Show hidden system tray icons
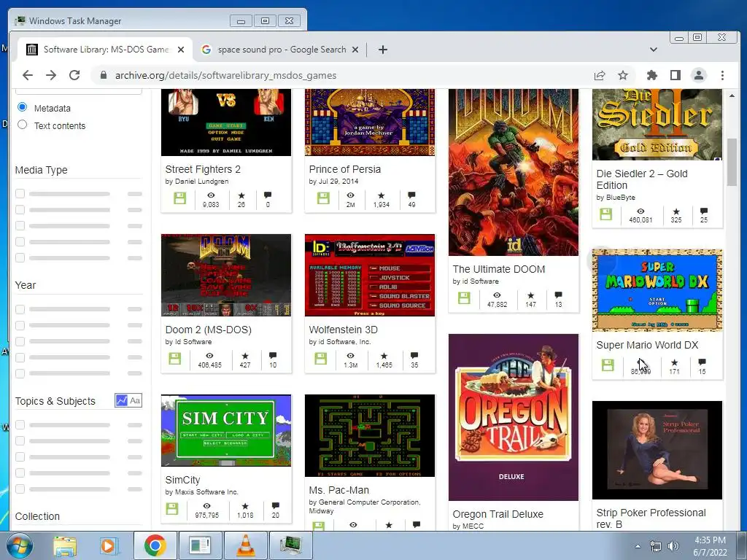 coord(638,546)
